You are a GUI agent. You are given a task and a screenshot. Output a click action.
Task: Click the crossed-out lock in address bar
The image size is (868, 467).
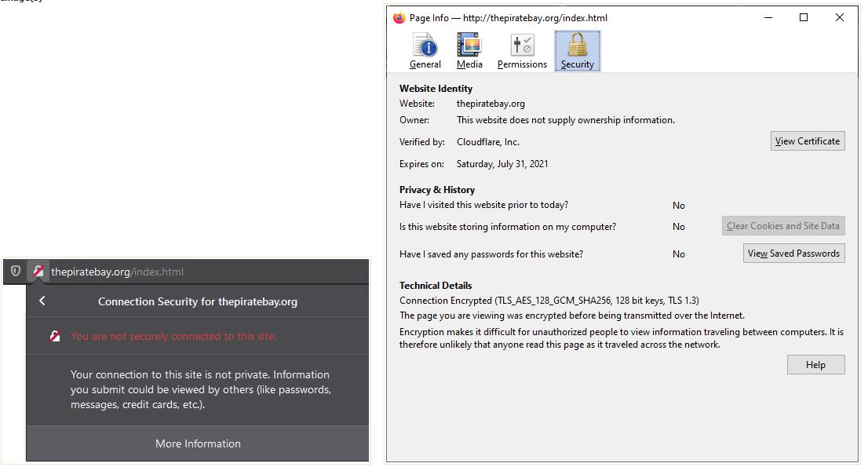pos(38,271)
